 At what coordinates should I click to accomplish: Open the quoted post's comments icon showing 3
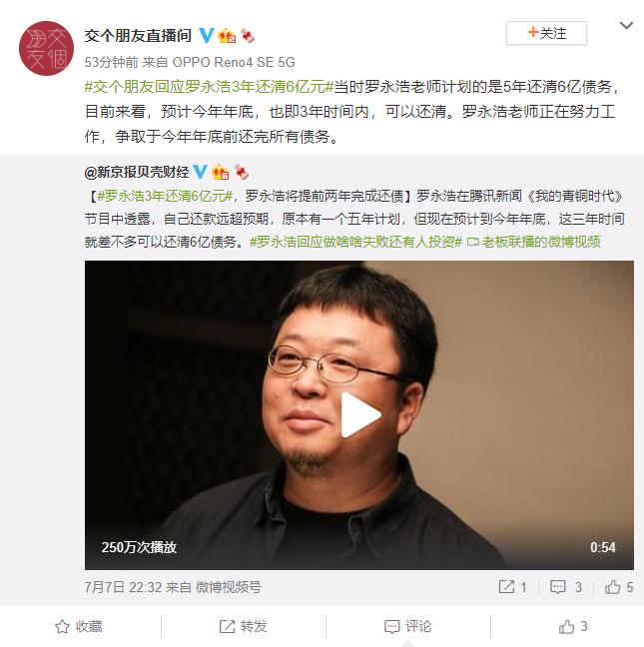[558, 587]
